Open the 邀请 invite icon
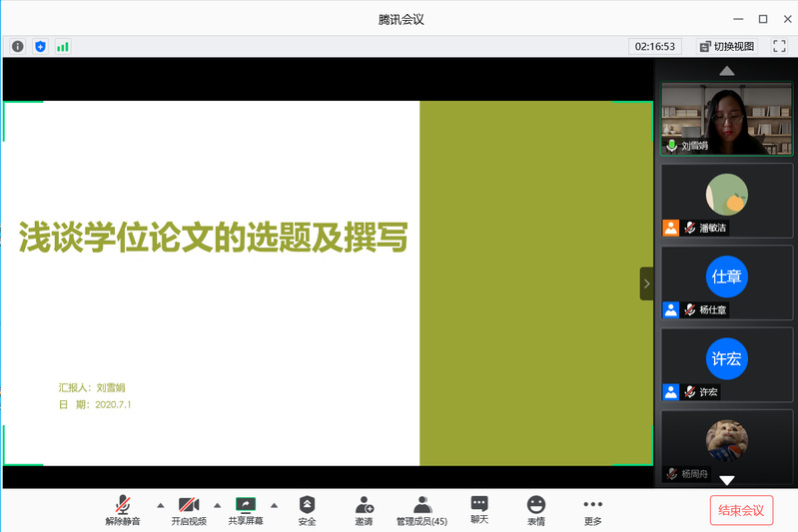The image size is (798, 532). (x=364, y=510)
